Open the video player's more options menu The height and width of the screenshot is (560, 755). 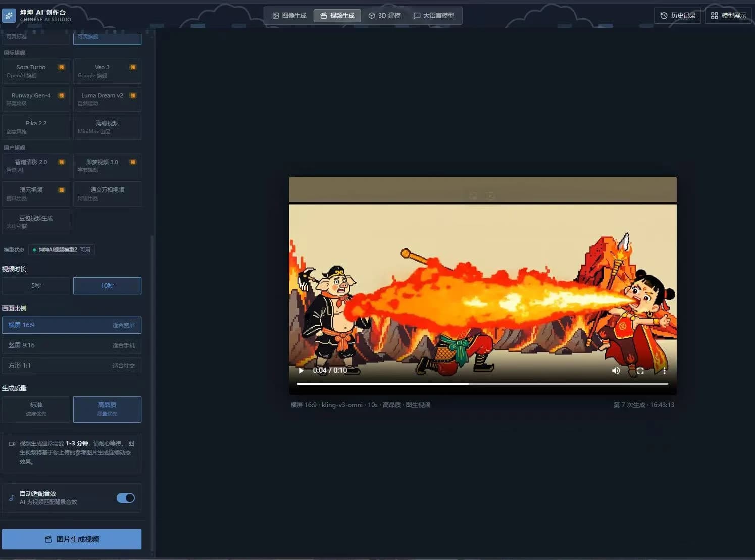click(665, 371)
